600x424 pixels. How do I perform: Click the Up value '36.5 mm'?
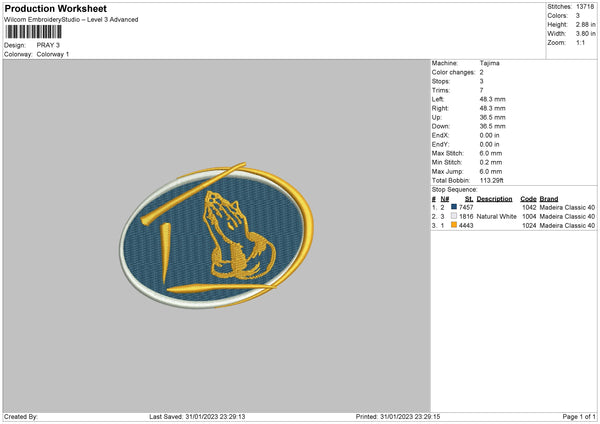(492, 117)
